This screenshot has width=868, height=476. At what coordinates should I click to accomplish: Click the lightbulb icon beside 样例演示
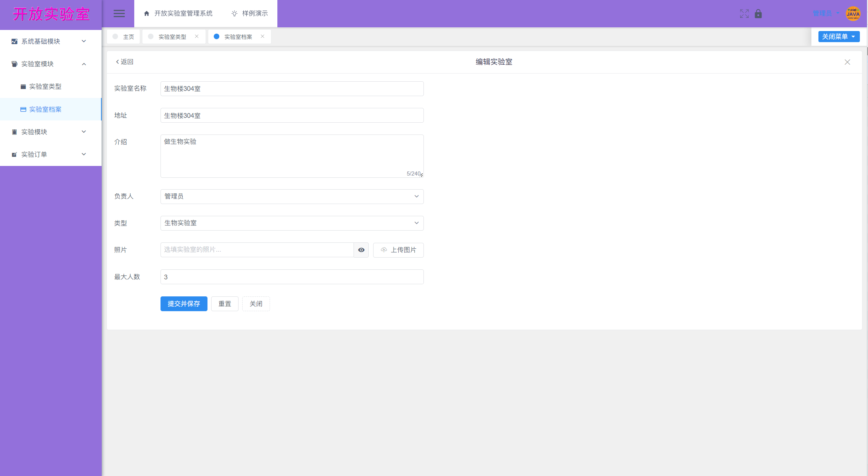234,14
